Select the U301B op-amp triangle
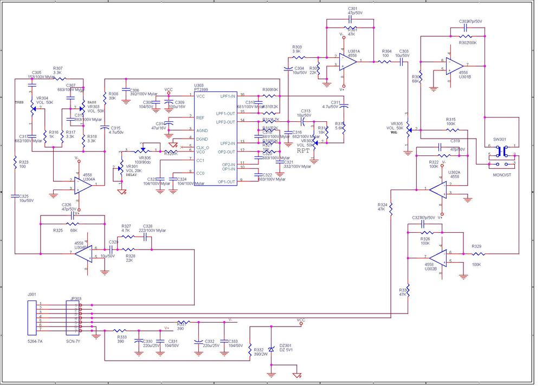 click(x=455, y=66)
